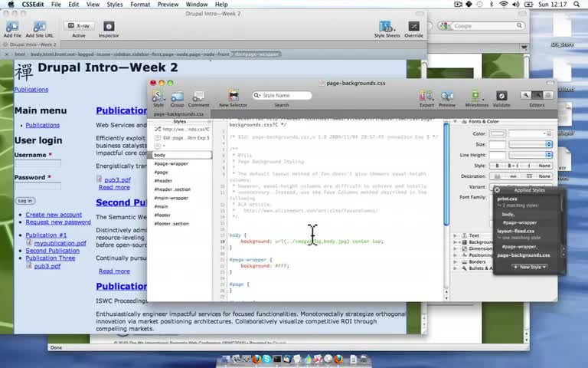
Task: Open the CSSEdit application menu
Action: 33,5
